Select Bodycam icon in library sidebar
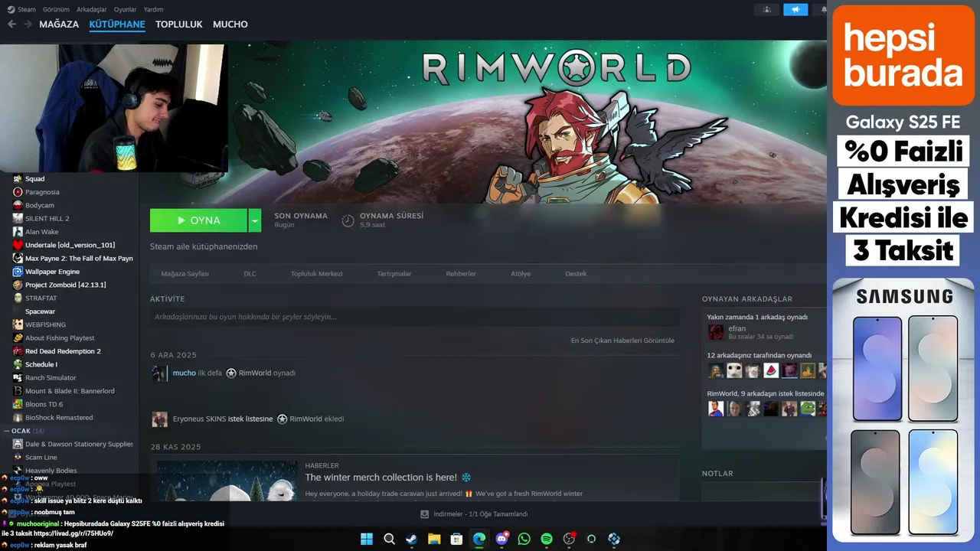 tap(18, 205)
